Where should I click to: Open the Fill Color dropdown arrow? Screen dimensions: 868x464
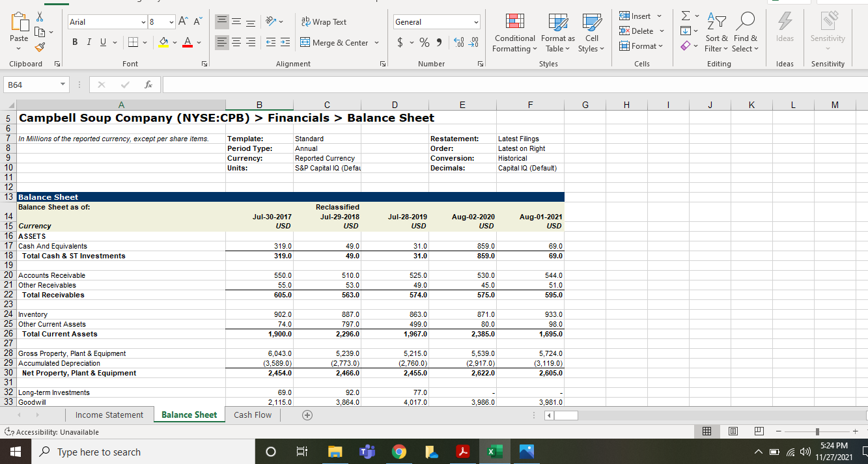tap(175, 42)
